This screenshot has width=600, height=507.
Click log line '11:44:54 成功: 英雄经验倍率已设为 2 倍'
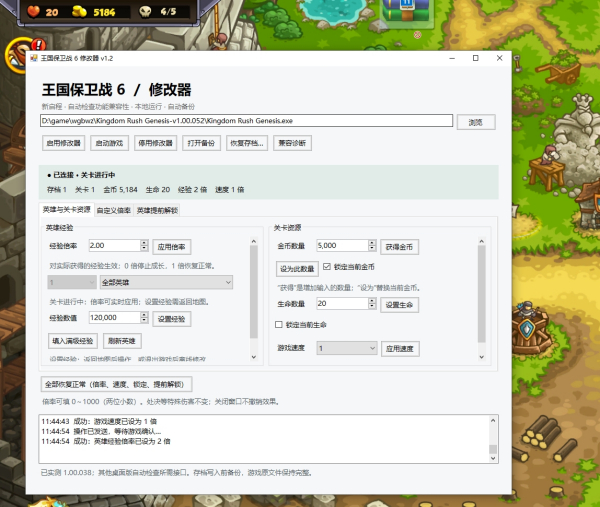106,441
